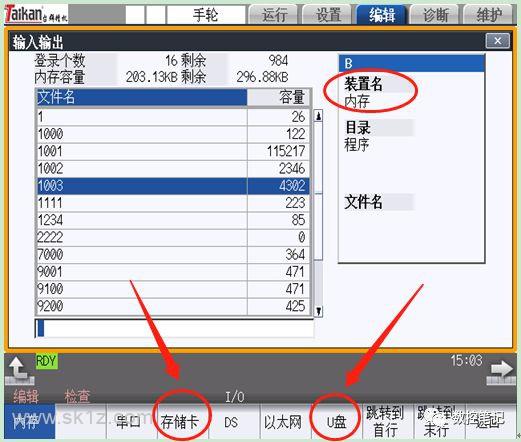Click size value 2346 of file 1002

292,169
